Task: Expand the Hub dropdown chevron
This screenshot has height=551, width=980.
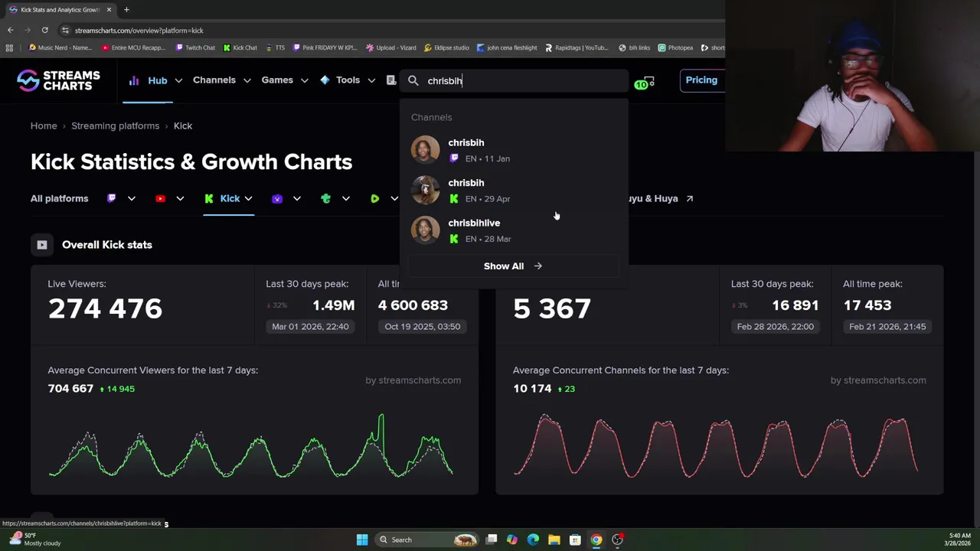Action: tap(178, 80)
